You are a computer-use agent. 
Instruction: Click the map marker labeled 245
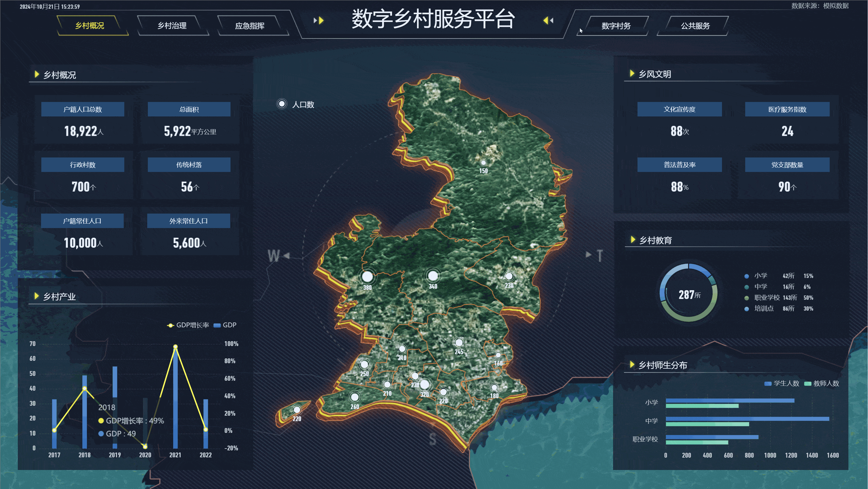point(459,343)
